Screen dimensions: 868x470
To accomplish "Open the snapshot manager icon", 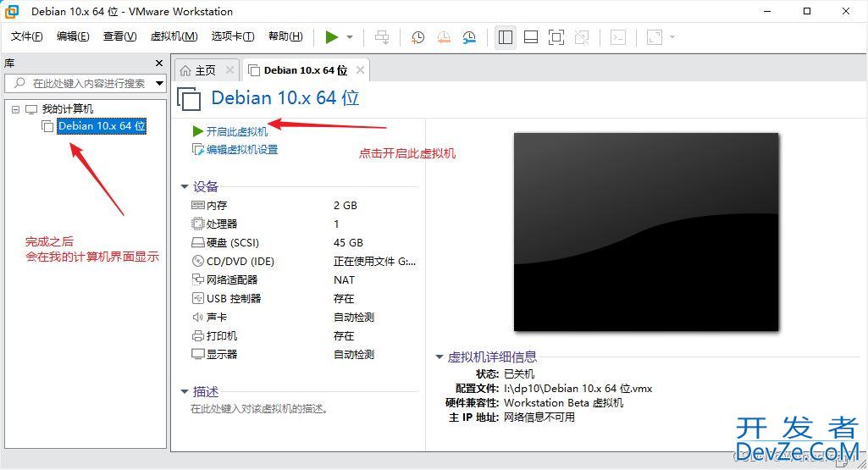I will 469,37.
